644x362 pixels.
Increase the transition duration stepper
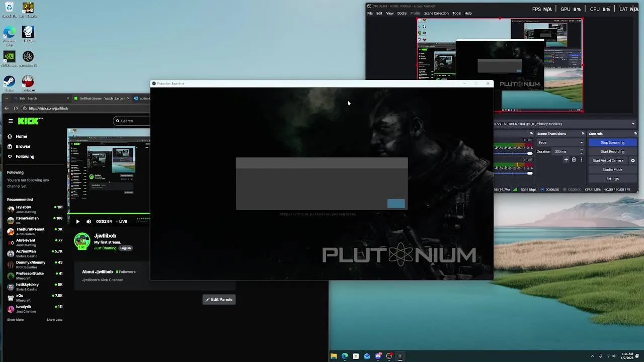point(582,150)
